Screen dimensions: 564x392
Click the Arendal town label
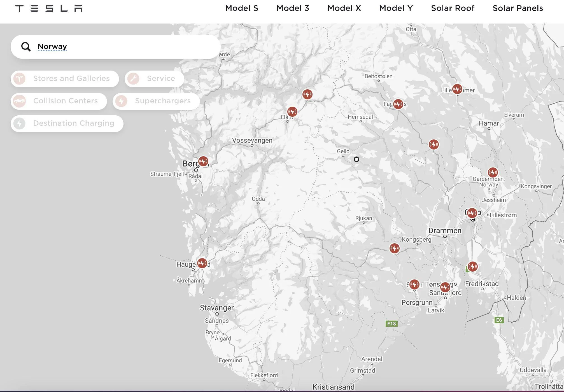(372, 359)
